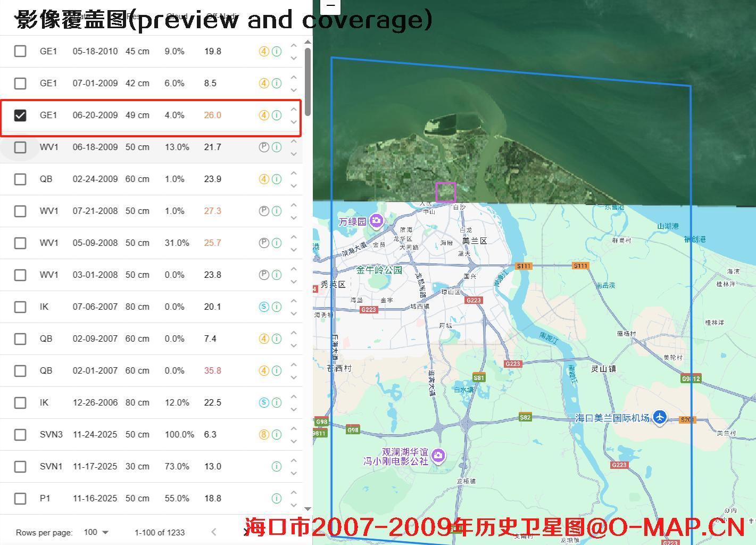Screen dimensions: 756x545
Task: Enable the QB 02-24-2009 checkbox
Action: (x=20, y=179)
